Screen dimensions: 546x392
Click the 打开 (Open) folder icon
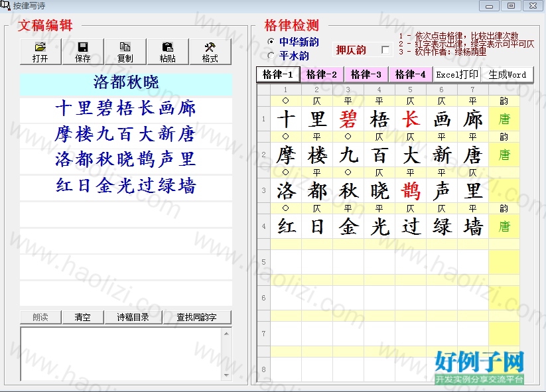pos(40,46)
